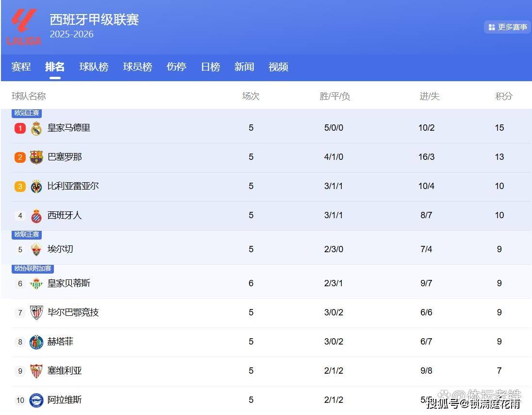Screen dimensions: 532x415
Task: Click the yellow rank 3 badge
Action: click(20, 187)
